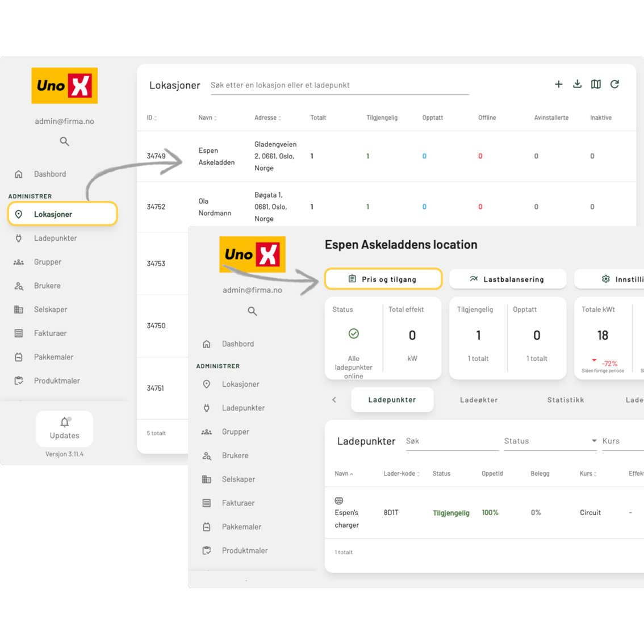Sort locations by ID column

pos(152,118)
